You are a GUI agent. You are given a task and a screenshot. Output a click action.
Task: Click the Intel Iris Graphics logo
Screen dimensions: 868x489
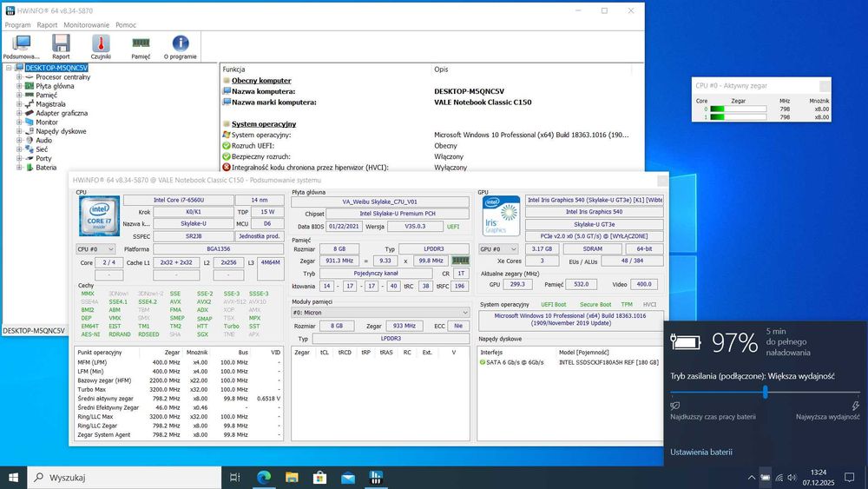501,215
